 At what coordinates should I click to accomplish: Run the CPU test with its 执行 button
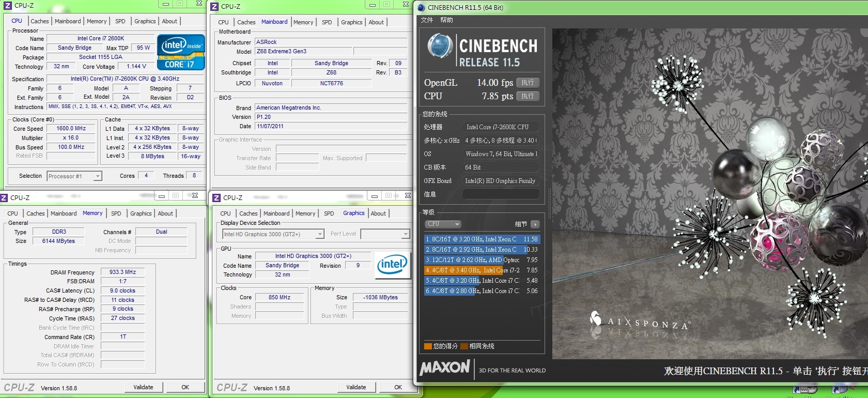(528, 96)
